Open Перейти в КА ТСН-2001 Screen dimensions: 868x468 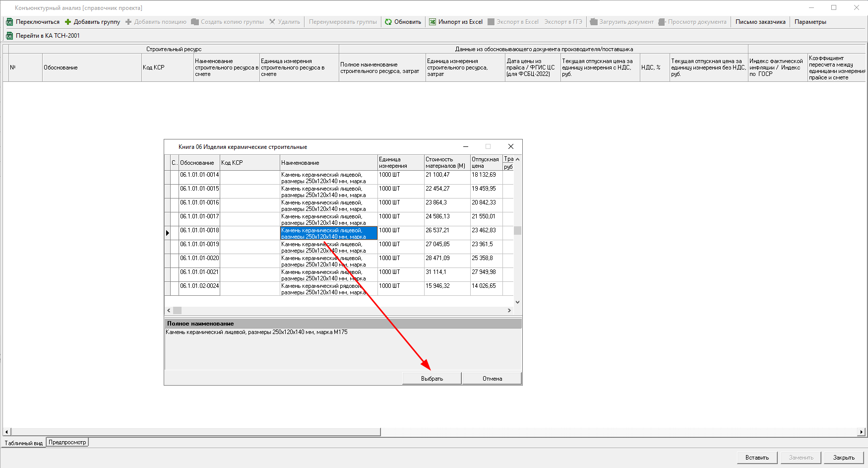coord(9,36)
